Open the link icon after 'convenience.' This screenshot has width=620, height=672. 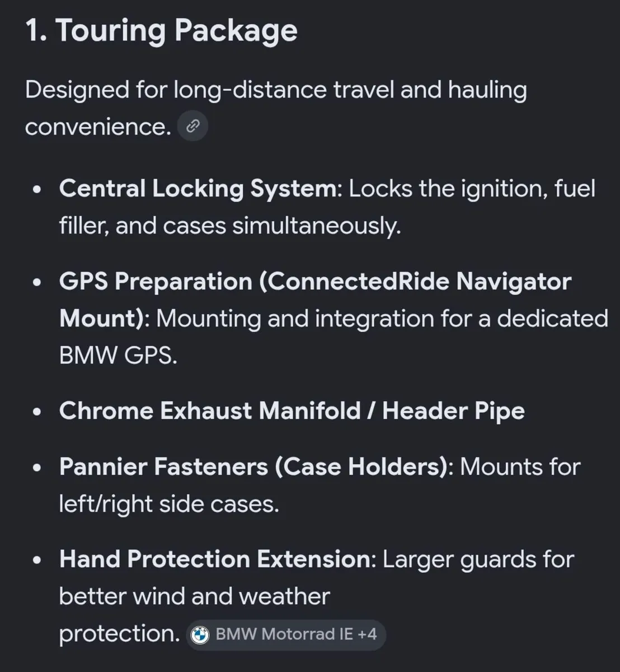coord(192,126)
